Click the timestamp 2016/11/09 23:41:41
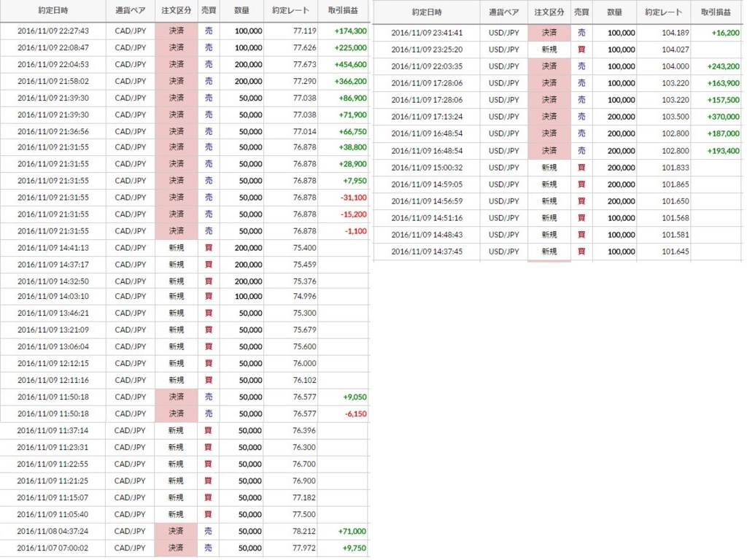The image size is (747, 560). coord(427,33)
